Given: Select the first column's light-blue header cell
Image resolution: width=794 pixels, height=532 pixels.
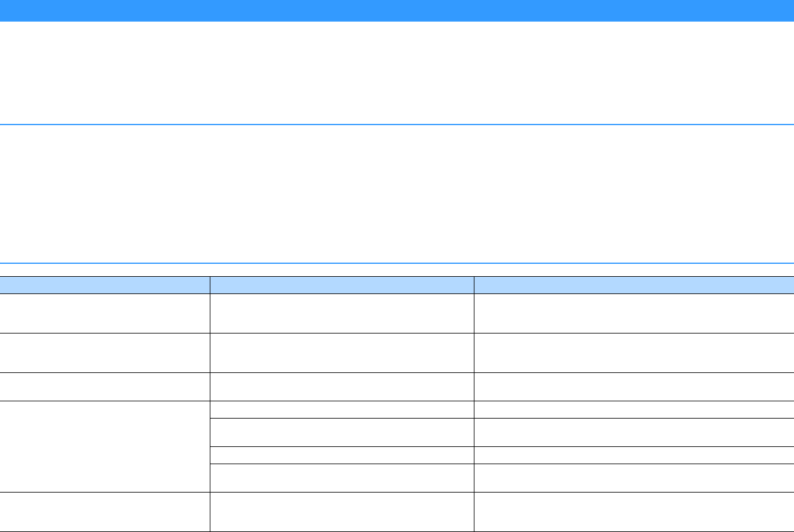Looking at the screenshot, I should click(x=105, y=285).
